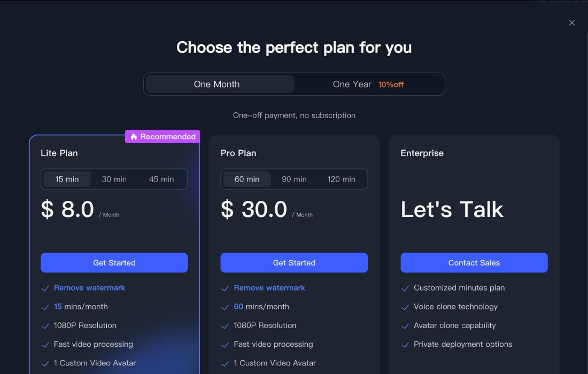Image resolution: width=588 pixels, height=374 pixels.
Task: Close the pricing plan dialog
Action: pos(572,22)
